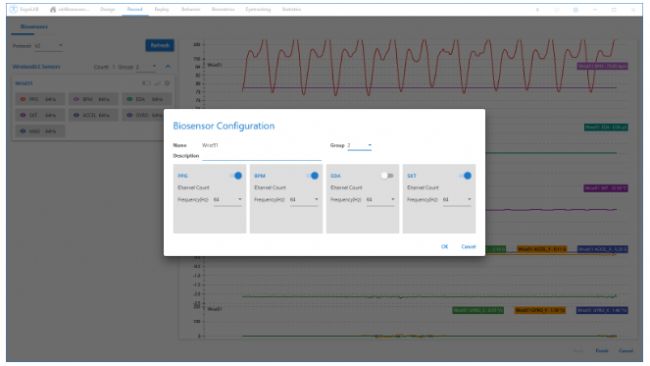Viewport: 650px width, 366px height.
Task: Click the home icon in top bar
Action: click(53, 9)
